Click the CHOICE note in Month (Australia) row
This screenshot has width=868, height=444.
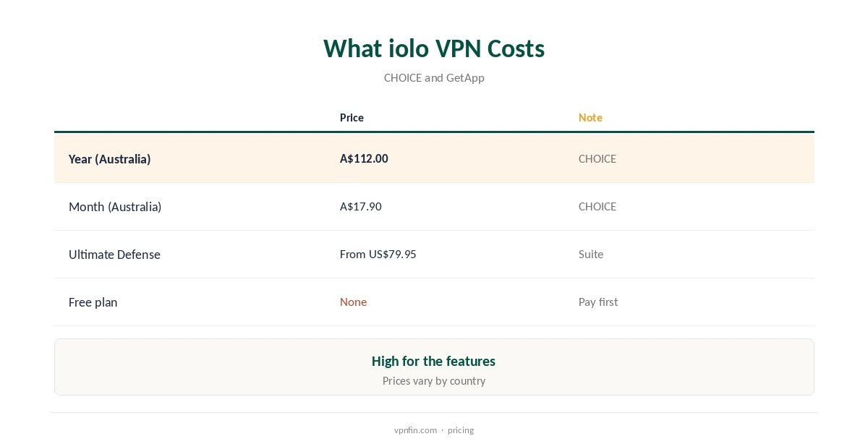[597, 206]
